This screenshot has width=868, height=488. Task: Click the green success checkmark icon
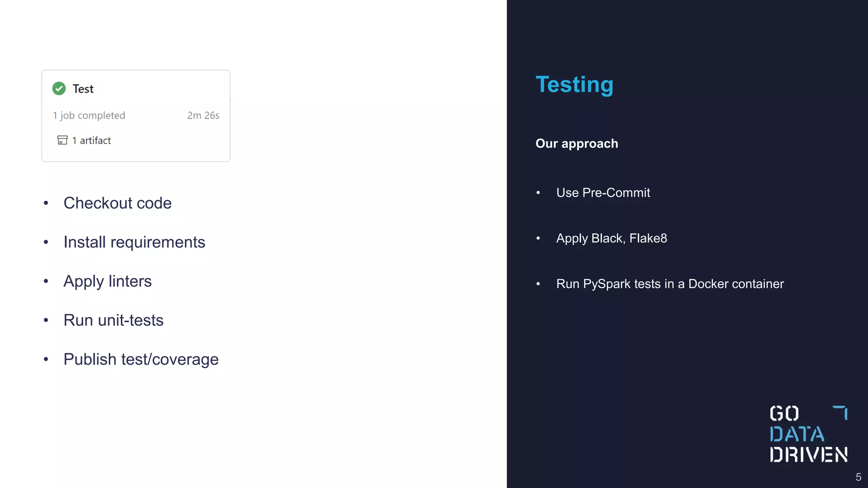[x=59, y=89]
